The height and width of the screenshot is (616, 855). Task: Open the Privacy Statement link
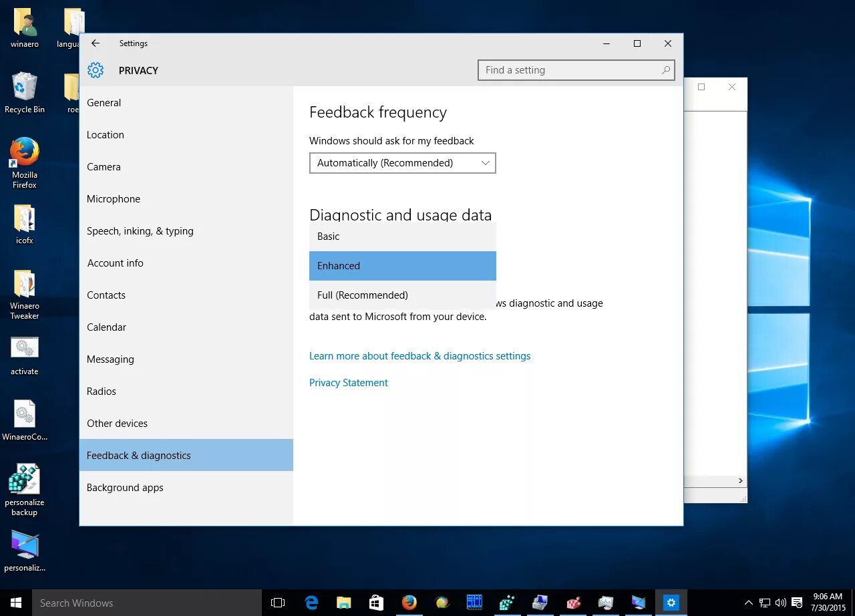pos(348,382)
